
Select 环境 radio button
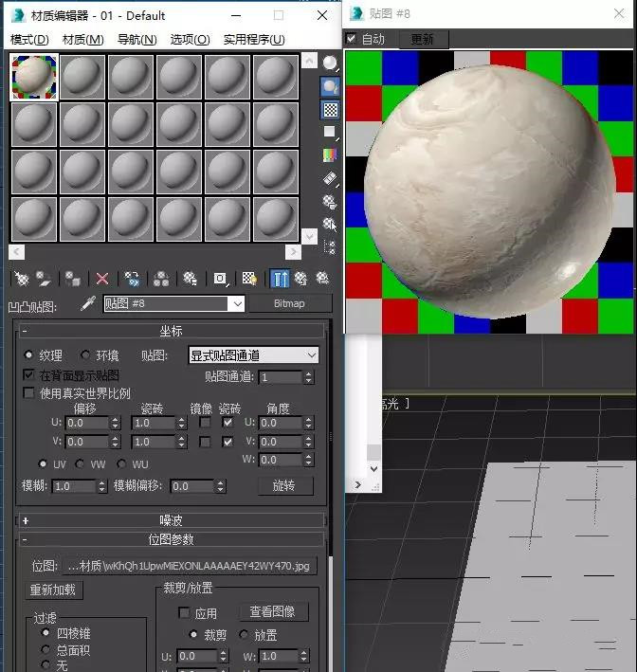pyautogui.click(x=85, y=354)
